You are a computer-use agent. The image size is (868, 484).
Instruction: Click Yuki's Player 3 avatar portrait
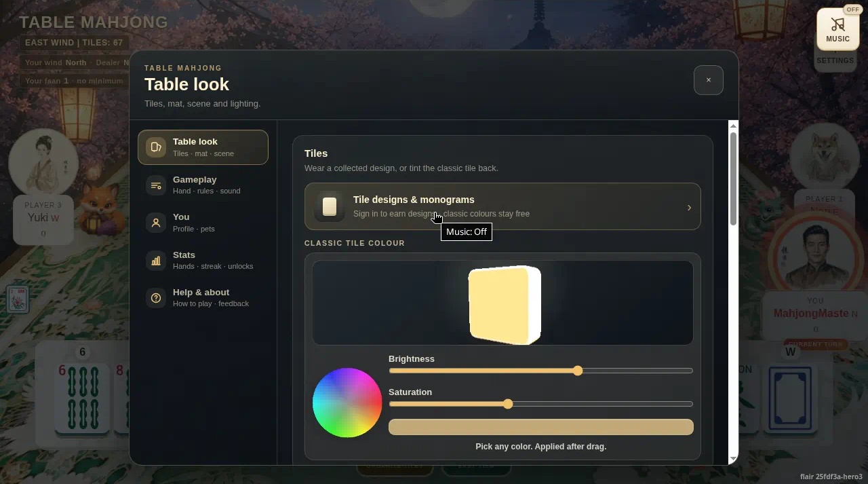43,163
